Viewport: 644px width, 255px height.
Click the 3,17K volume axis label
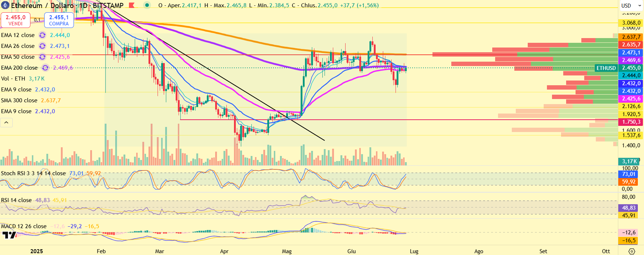pyautogui.click(x=629, y=161)
